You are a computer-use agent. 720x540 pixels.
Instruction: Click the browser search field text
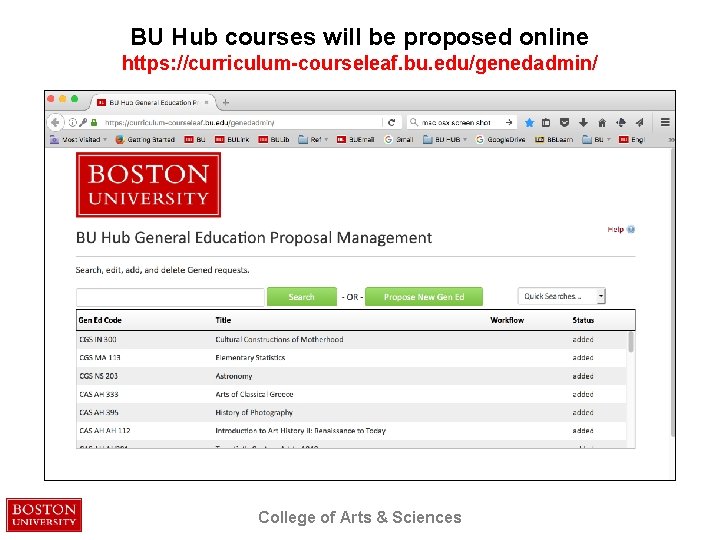(456, 123)
